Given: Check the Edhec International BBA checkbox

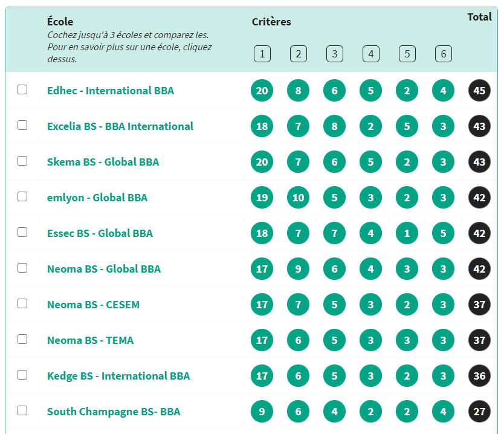Looking at the screenshot, I should pyautogui.click(x=22, y=89).
